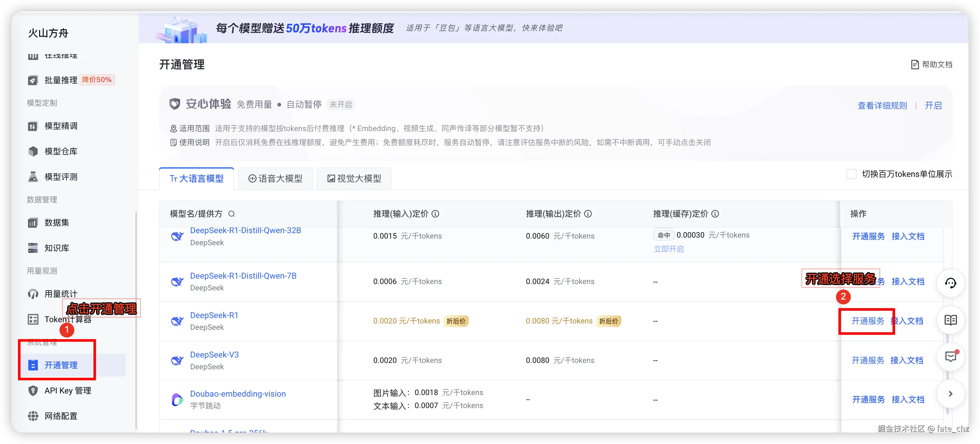Click the info icon next to 推理(缓存)定价

(x=715, y=214)
